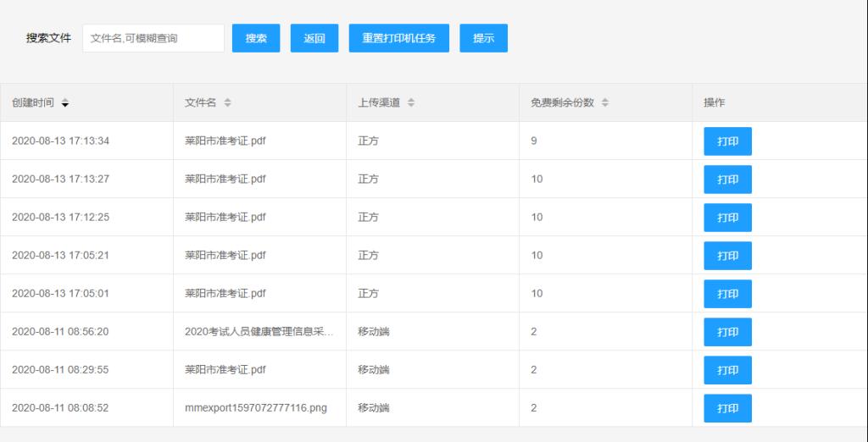Print the file created at 17:12:25
The height and width of the screenshot is (442, 868).
[727, 218]
